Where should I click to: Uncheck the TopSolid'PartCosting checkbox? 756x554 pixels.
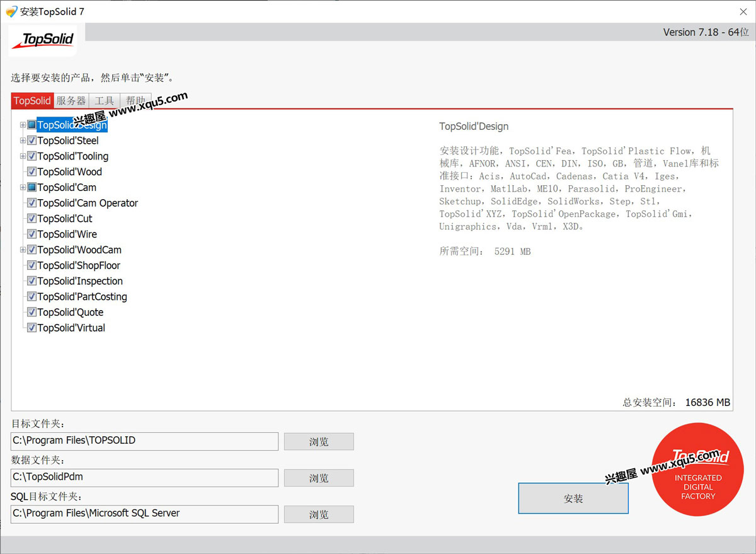click(x=31, y=296)
